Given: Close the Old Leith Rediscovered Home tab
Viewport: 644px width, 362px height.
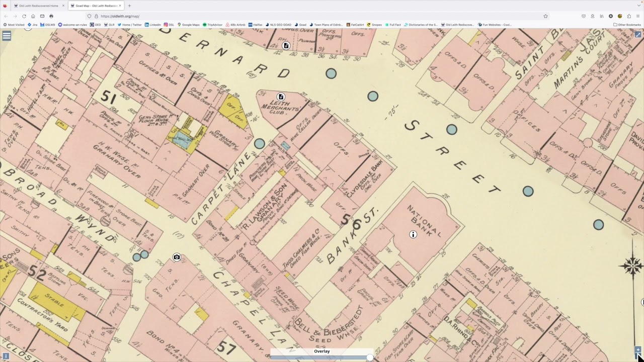Looking at the screenshot, I should click(63, 6).
